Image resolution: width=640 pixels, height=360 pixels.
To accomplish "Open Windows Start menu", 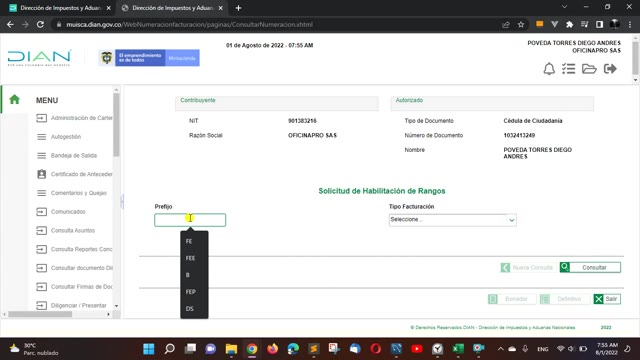I will [149, 349].
